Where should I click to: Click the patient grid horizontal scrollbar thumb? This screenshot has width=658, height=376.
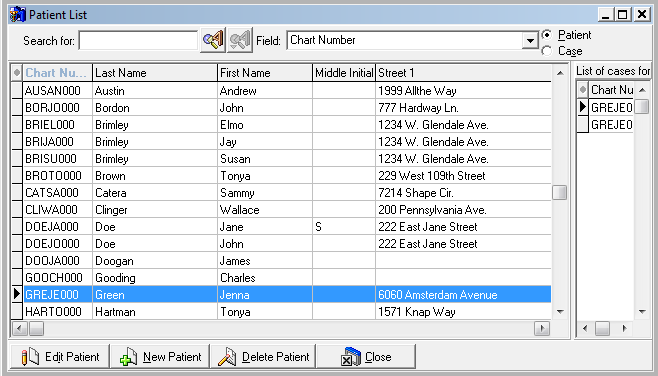point(36,329)
